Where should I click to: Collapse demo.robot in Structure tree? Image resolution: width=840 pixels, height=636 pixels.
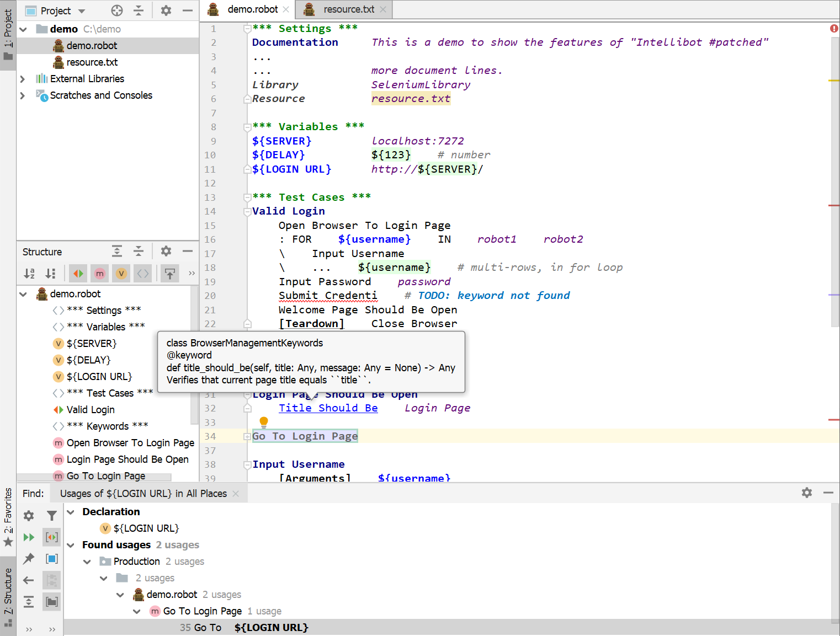23,294
